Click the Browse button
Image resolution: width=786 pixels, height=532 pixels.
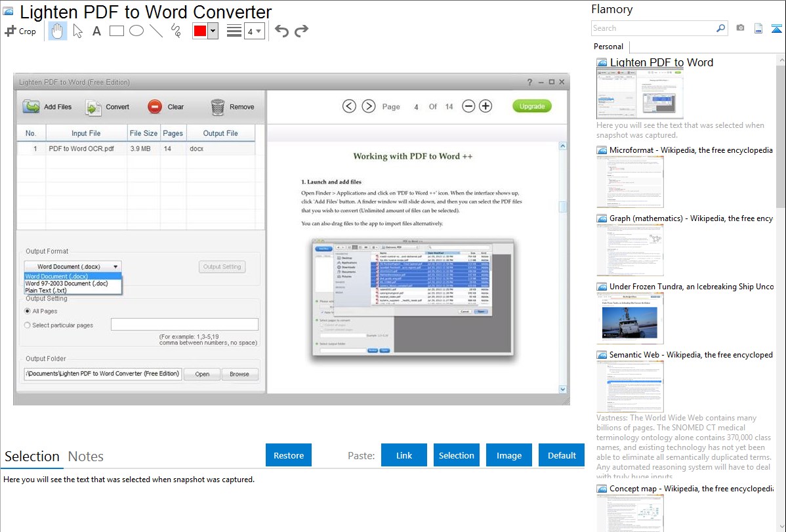(239, 374)
